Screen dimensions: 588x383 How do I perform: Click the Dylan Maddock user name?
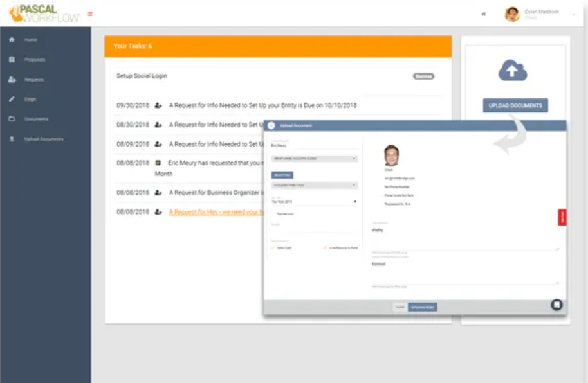click(542, 12)
